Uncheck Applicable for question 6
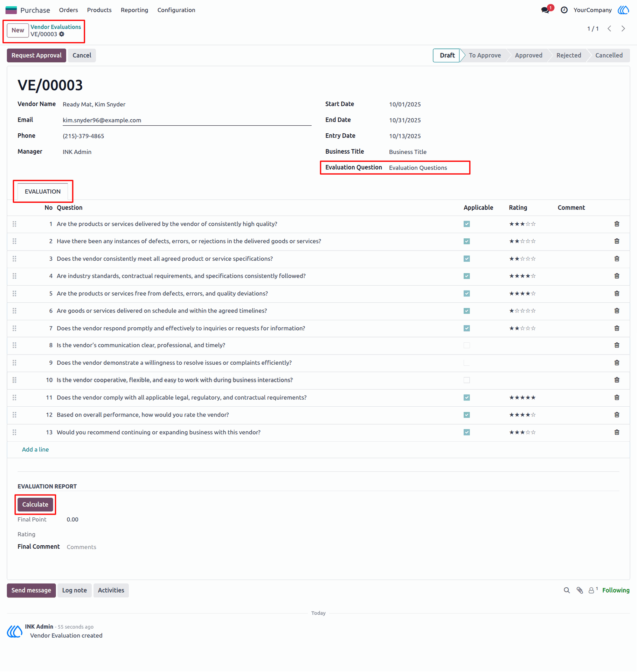The height and width of the screenshot is (672, 637). click(466, 311)
